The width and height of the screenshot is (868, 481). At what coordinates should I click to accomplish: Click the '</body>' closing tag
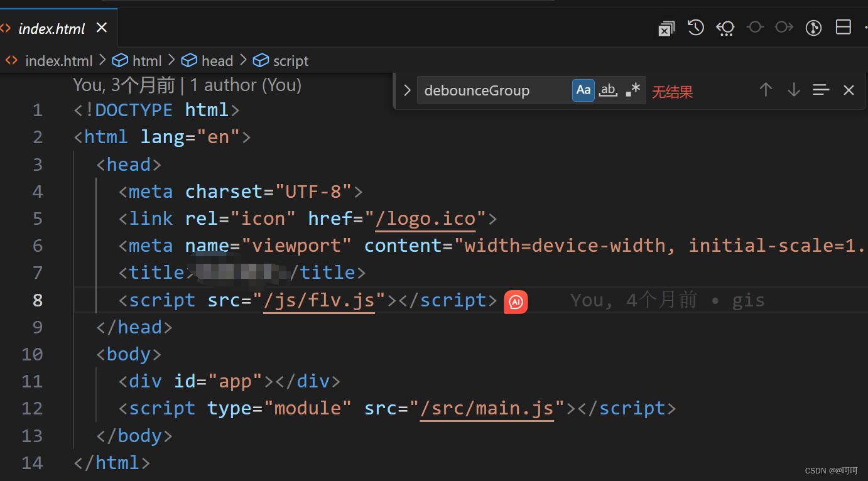pos(134,435)
